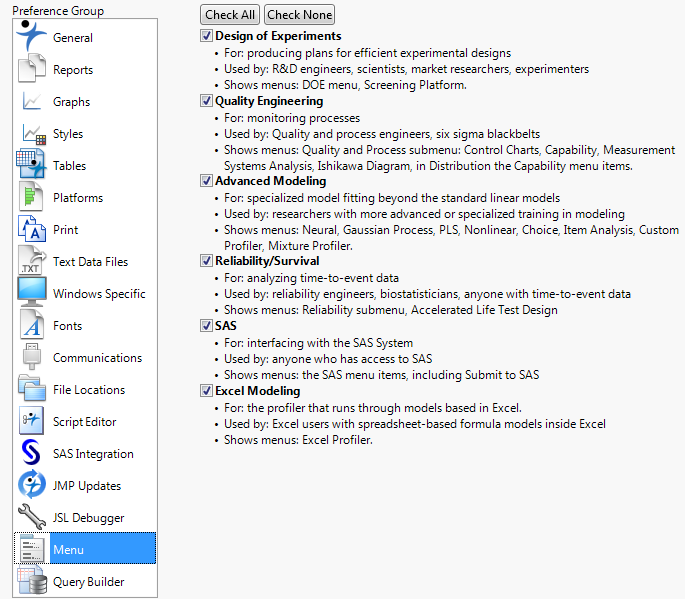Uncheck the Design of Experiments checkbox
Image resolution: width=685 pixels, height=599 pixels.
pos(207,37)
